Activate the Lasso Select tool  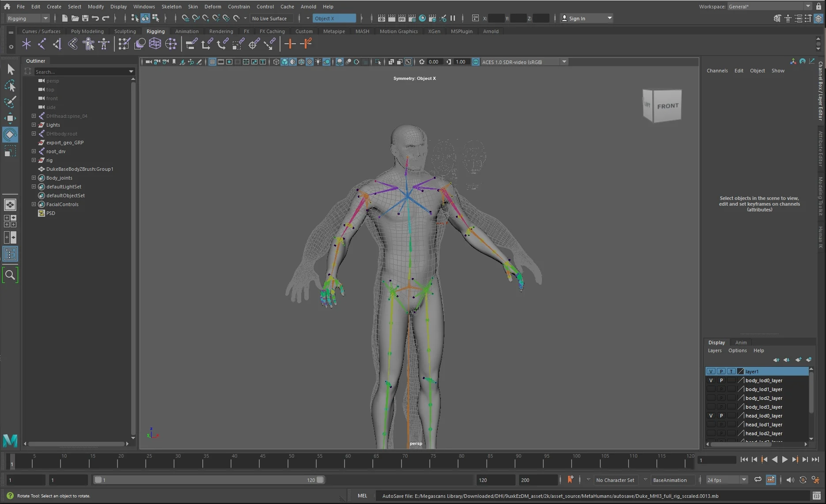(11, 86)
